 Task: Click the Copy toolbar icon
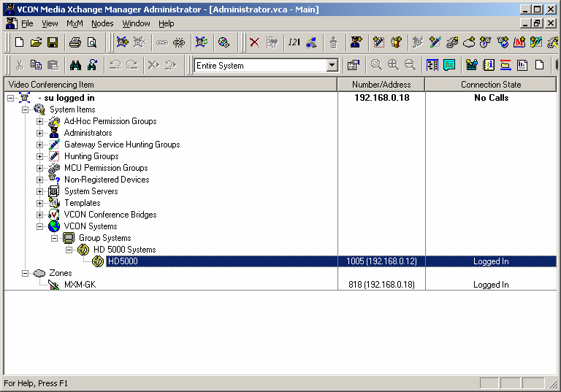pos(36,65)
